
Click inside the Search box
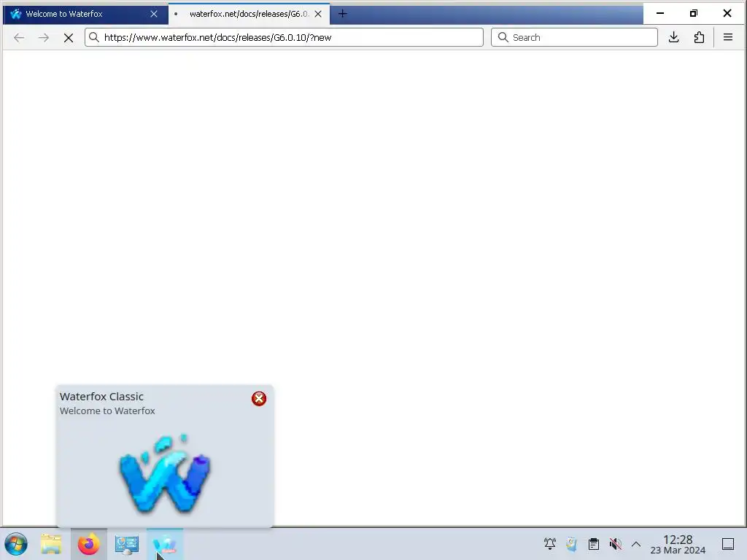coord(574,38)
